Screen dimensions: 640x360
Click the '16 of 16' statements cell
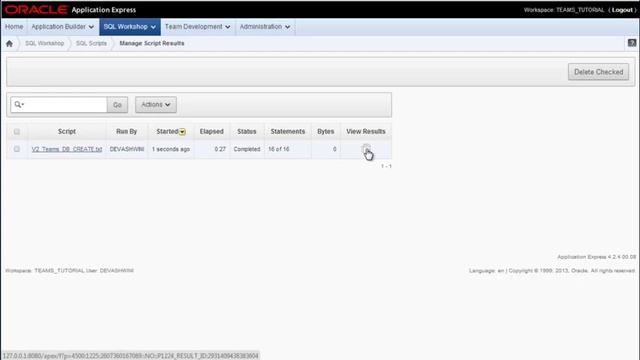click(x=279, y=149)
